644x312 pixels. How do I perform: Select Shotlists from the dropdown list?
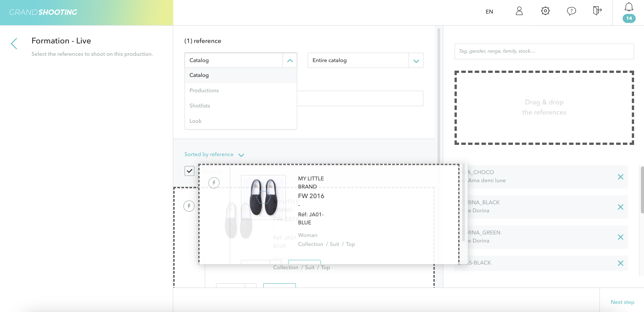coord(200,105)
